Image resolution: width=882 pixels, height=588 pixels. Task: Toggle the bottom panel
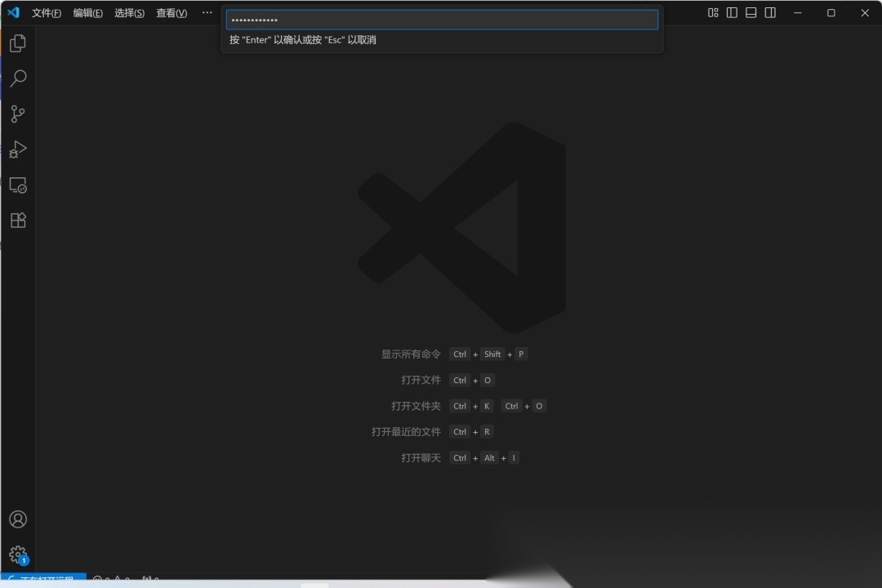751,12
